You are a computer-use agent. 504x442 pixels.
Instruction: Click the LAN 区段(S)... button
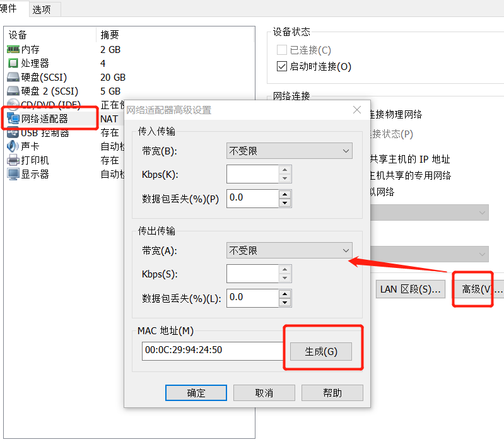click(x=411, y=289)
